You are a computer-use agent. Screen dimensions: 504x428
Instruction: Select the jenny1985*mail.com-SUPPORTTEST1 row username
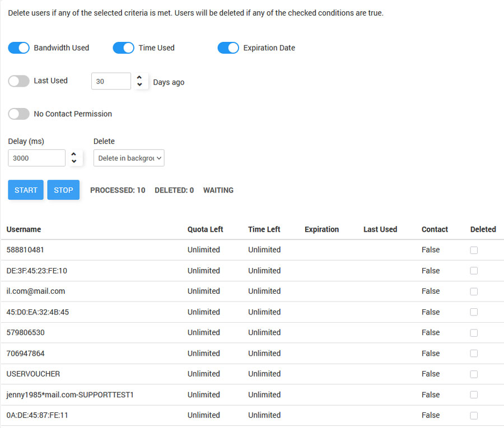(x=70, y=395)
